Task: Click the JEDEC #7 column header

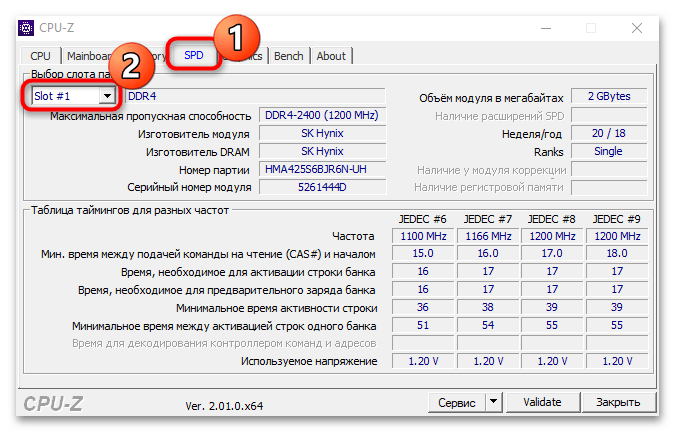Action: point(488,219)
